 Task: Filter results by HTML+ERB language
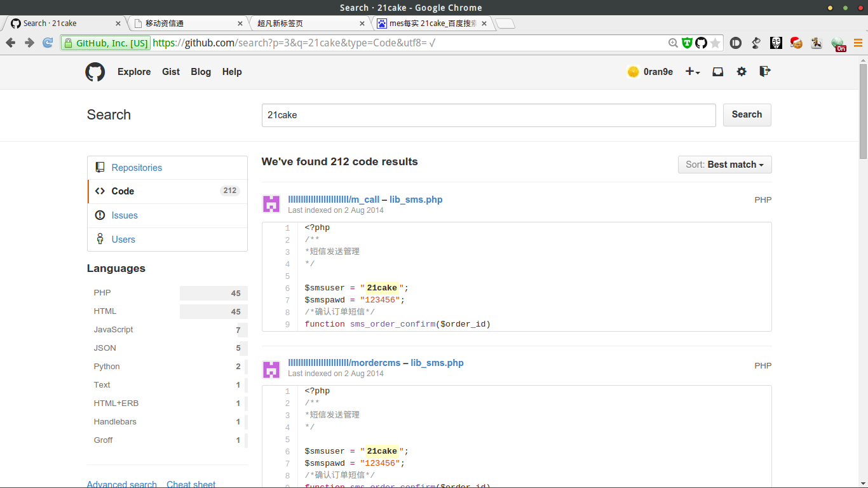(167, 403)
